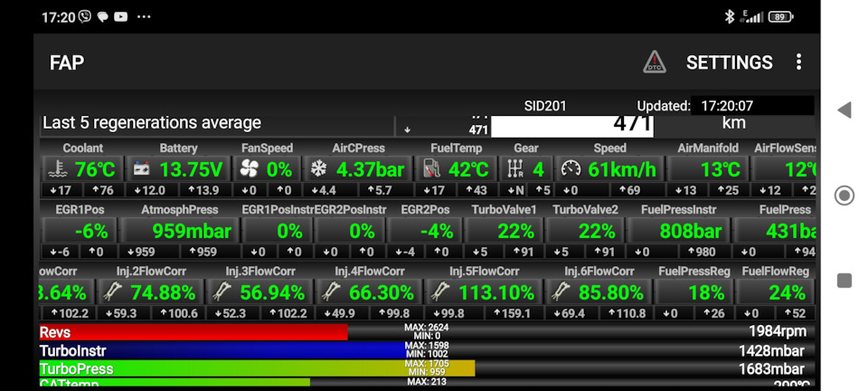Open the DTC warning triangle icon

click(x=655, y=62)
